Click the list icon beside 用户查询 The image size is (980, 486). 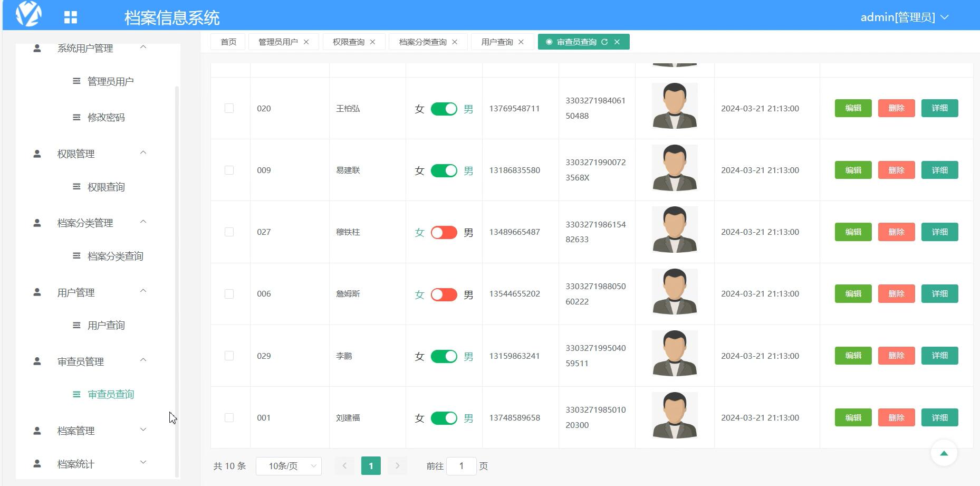pyautogui.click(x=76, y=325)
